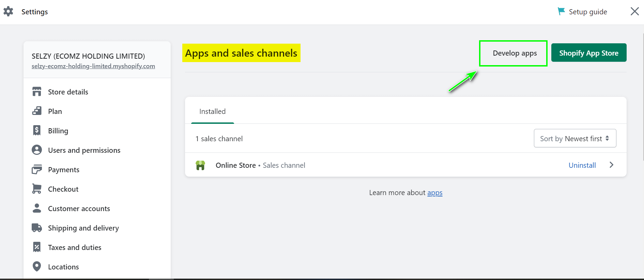Click the Users and permissions avatar icon
Image resolution: width=644 pixels, height=280 pixels.
pos(37,150)
